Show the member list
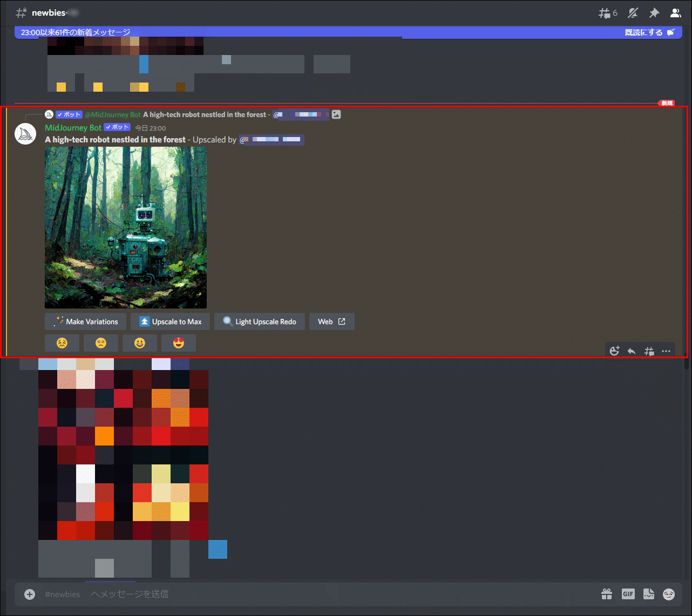 (675, 13)
